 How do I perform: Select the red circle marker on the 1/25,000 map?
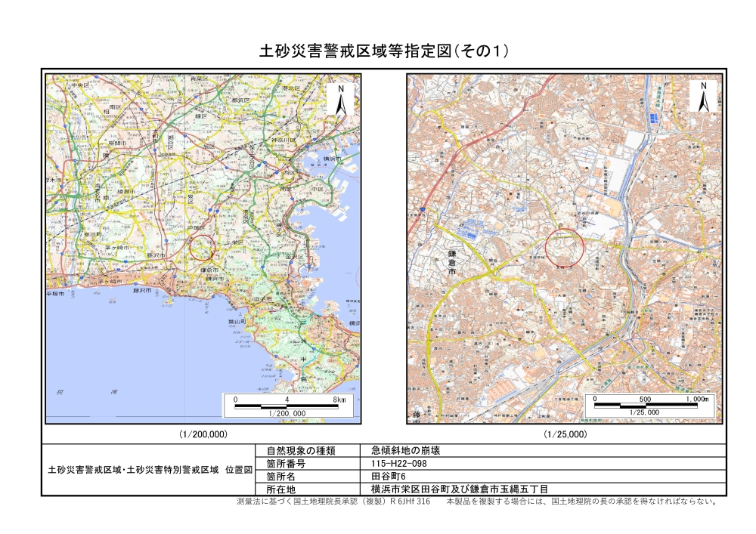point(565,248)
